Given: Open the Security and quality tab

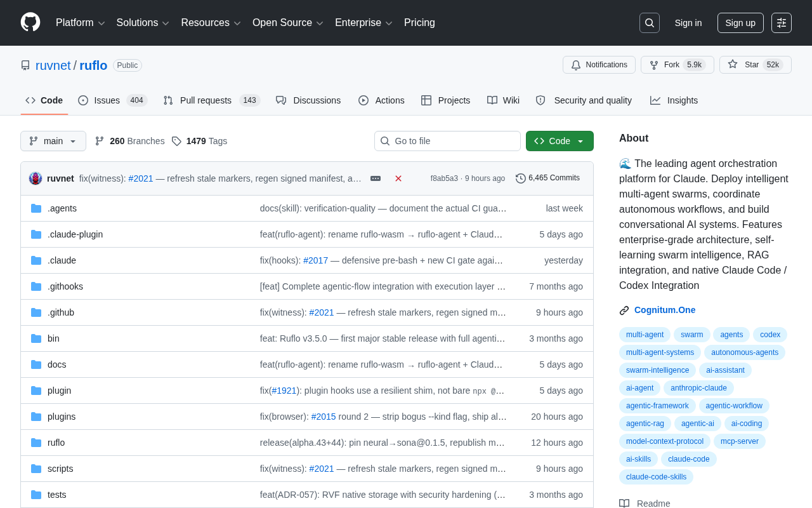Looking at the screenshot, I should (584, 100).
